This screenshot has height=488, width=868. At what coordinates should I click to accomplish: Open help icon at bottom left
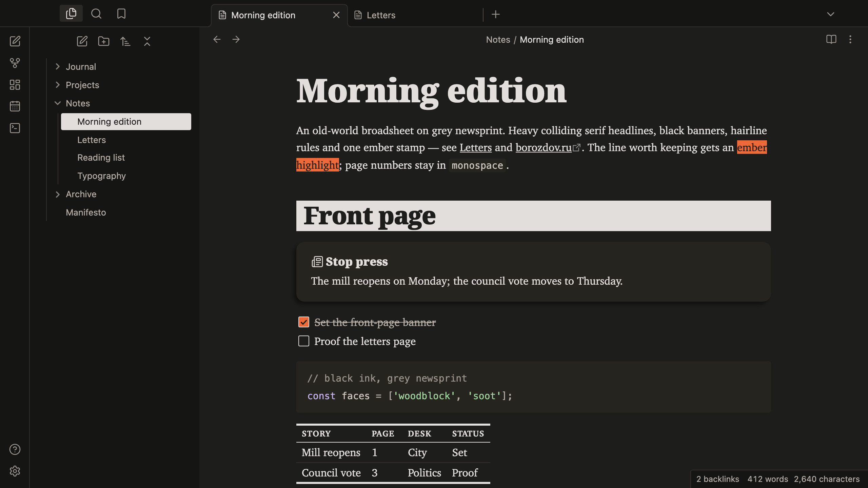(x=15, y=449)
